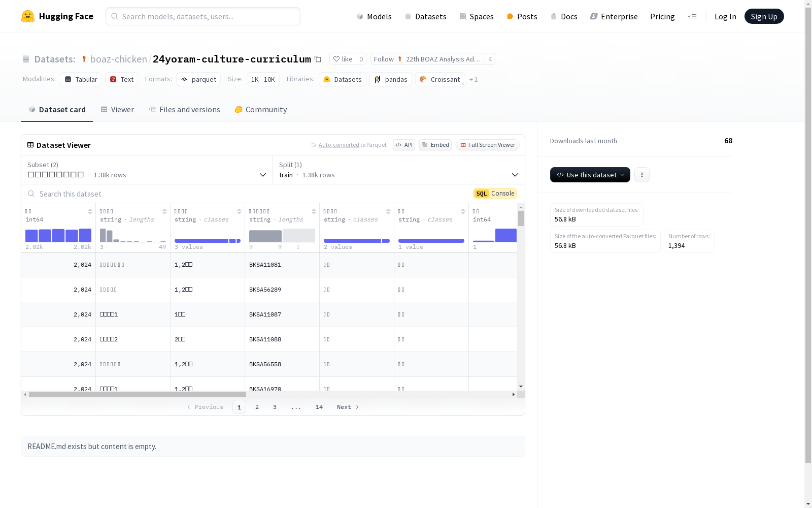Switch to the Dataset card tab

point(57,110)
